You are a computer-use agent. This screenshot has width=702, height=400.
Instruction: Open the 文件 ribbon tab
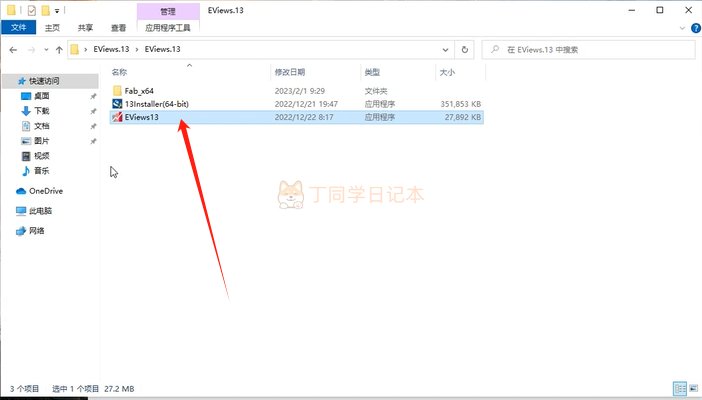click(x=18, y=27)
